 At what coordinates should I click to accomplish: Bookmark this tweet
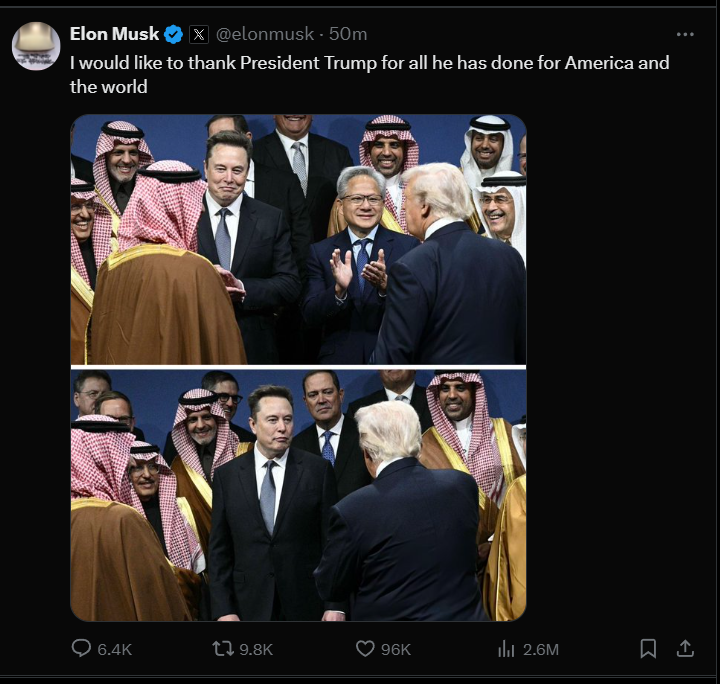[648, 649]
